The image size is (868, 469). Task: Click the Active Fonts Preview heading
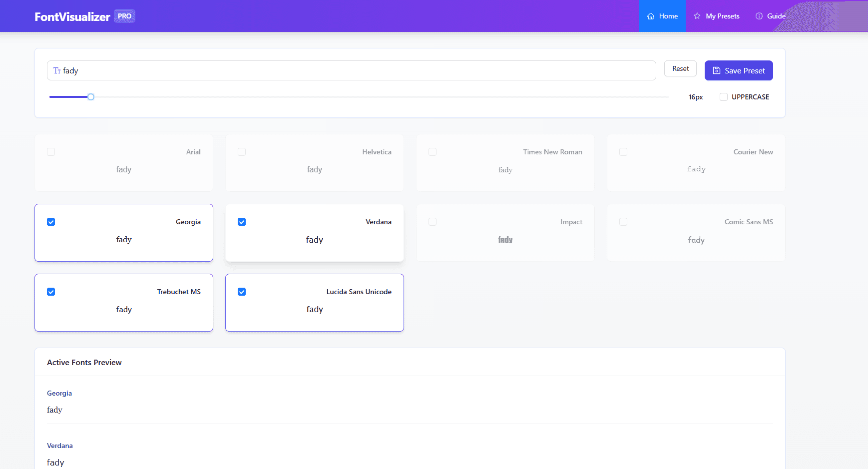(x=84, y=363)
